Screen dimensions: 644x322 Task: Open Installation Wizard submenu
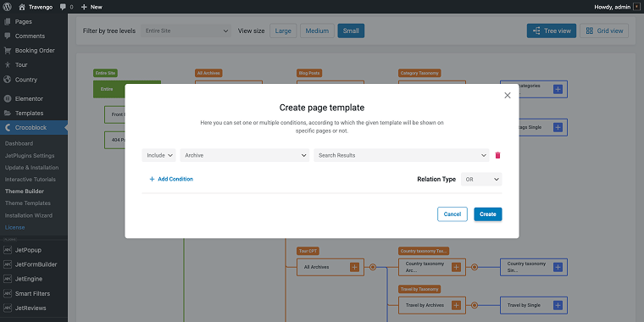click(x=29, y=215)
